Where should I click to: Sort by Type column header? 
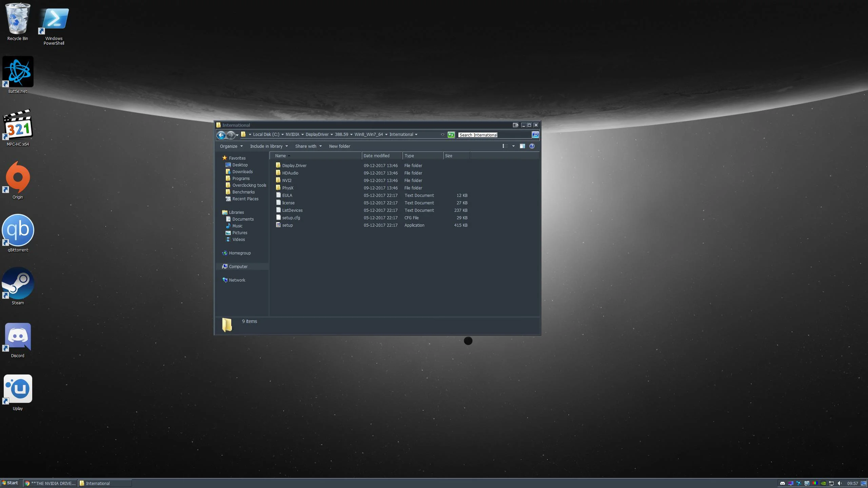422,156
